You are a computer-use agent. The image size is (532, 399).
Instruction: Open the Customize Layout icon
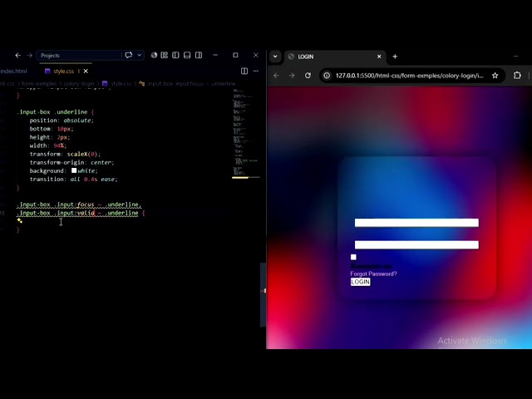[165, 56]
